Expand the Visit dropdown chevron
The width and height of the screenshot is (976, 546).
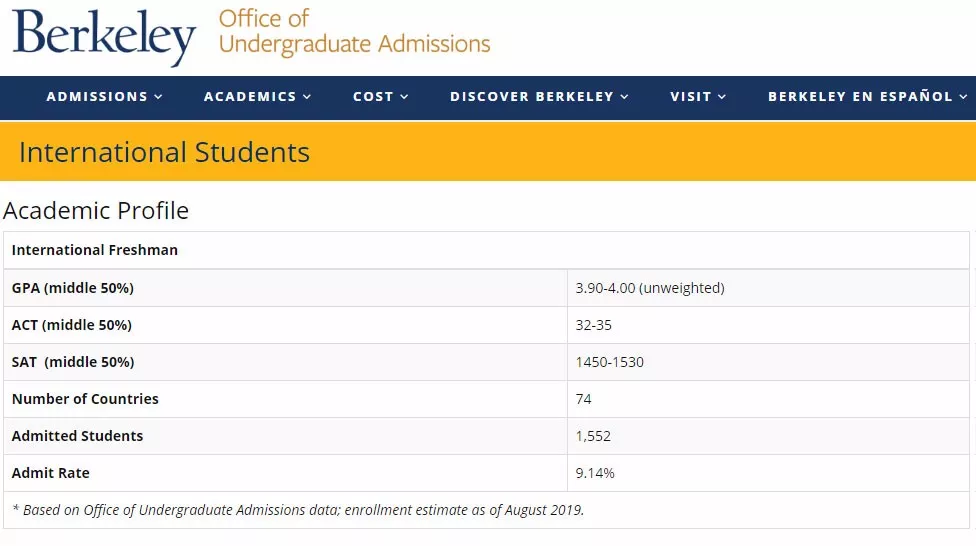(x=722, y=97)
